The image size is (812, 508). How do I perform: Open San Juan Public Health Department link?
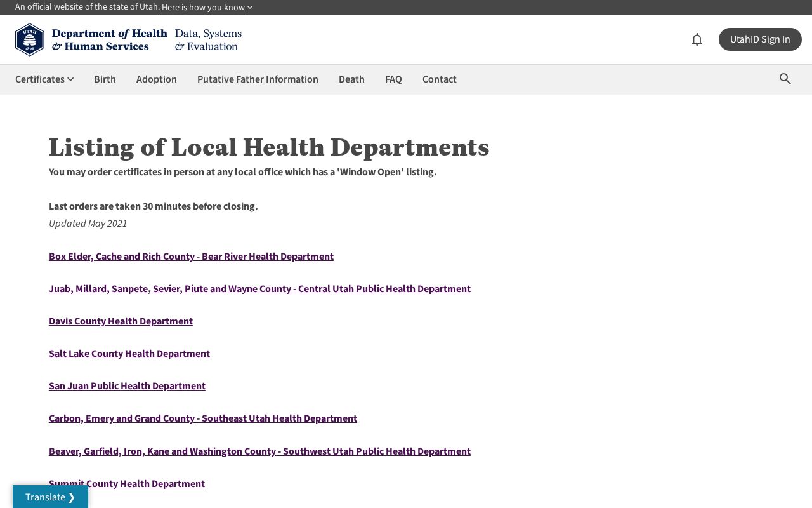pos(127,385)
